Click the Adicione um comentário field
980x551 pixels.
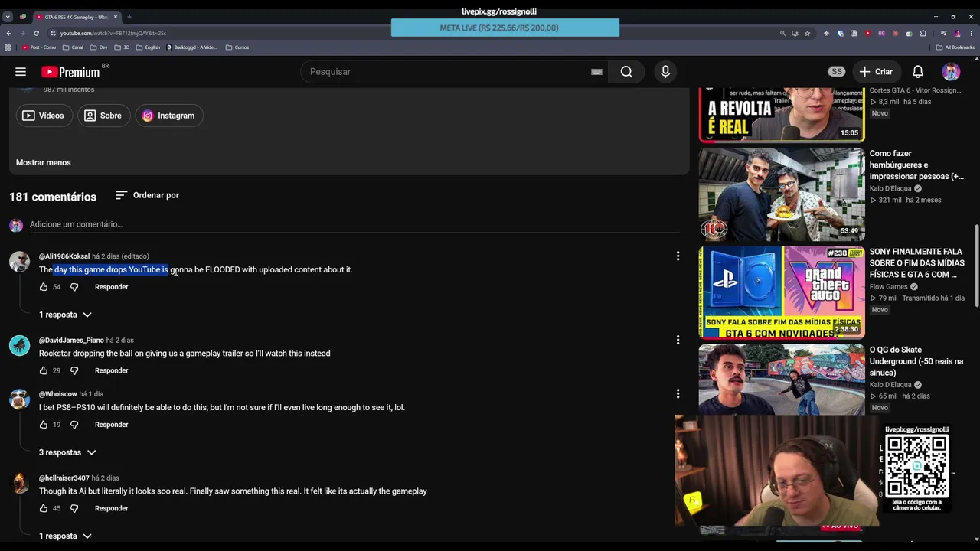(354, 224)
